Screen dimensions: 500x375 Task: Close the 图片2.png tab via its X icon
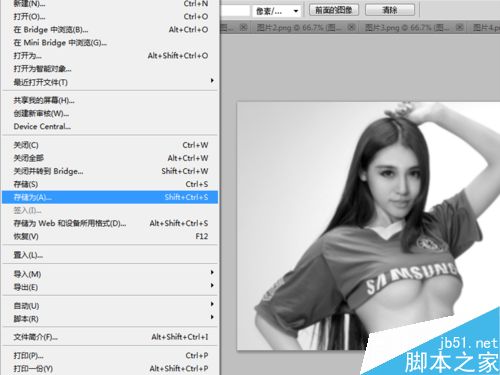pos(351,27)
